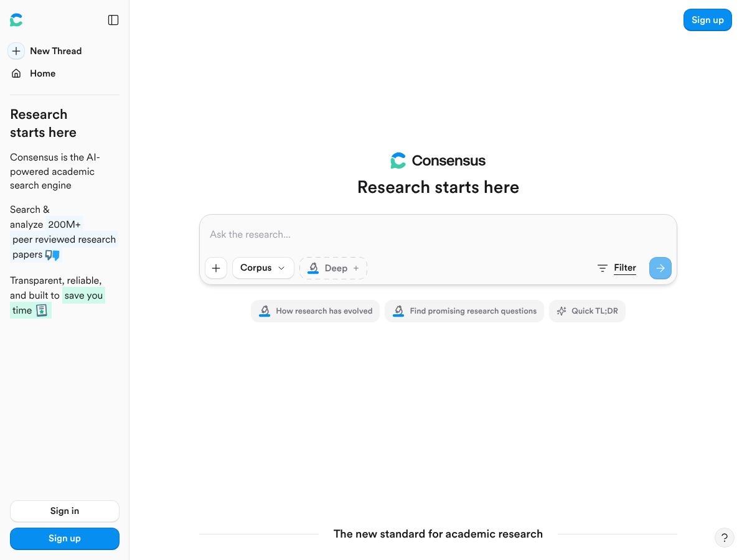This screenshot has height=560, width=747.
Task: Click the Quick TL;DR sparkle icon
Action: coord(561,311)
